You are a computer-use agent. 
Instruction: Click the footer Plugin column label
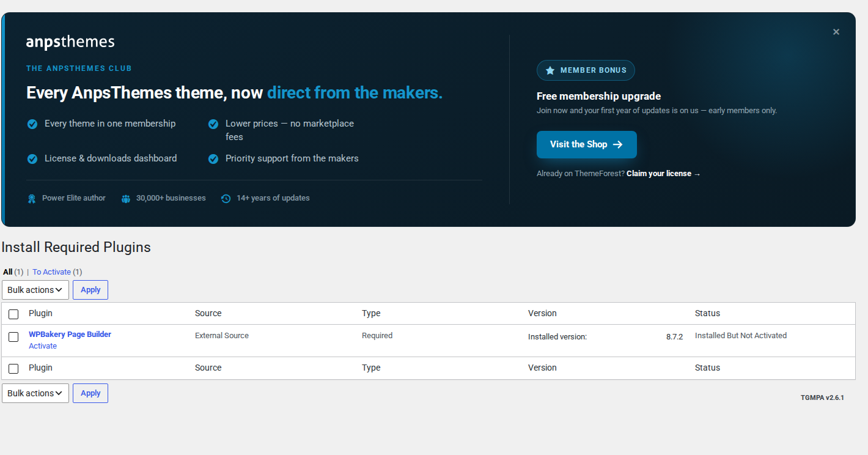click(40, 368)
